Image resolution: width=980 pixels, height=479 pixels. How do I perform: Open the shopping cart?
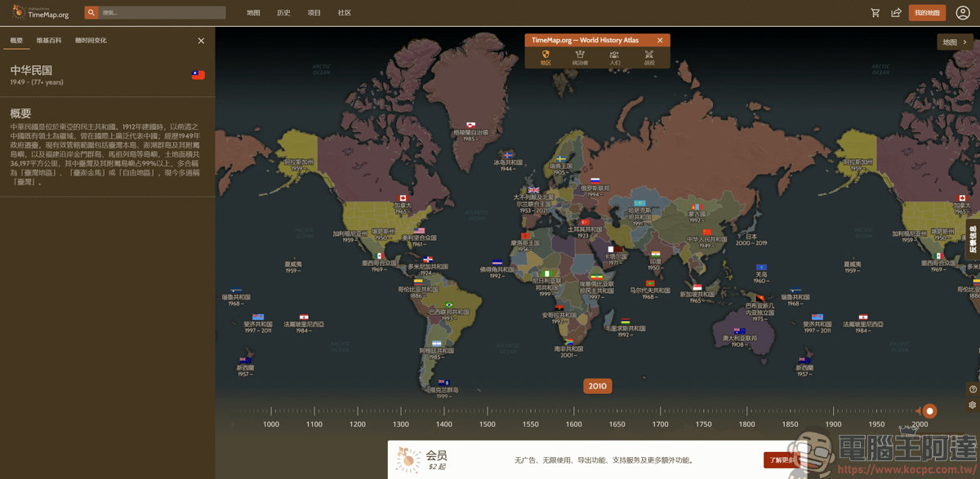875,12
